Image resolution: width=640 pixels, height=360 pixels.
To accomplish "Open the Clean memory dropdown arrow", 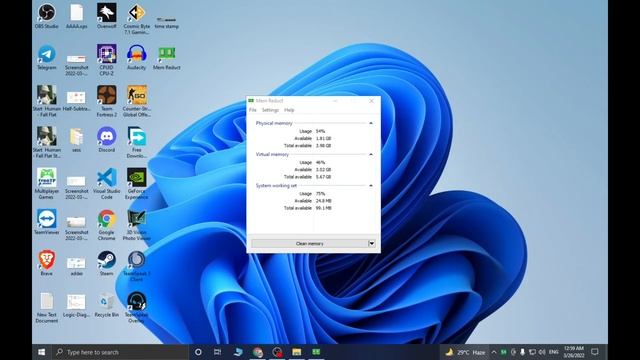I will [x=371, y=244].
